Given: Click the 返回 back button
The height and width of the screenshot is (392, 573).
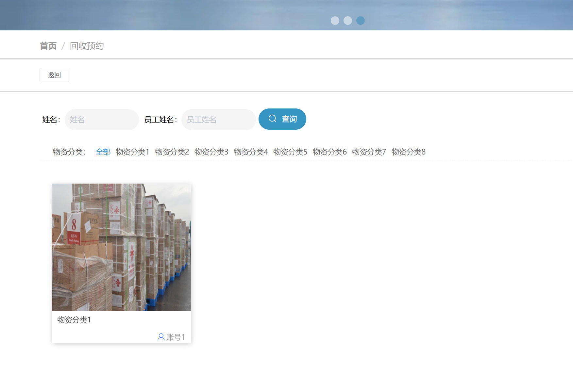Looking at the screenshot, I should click(54, 75).
